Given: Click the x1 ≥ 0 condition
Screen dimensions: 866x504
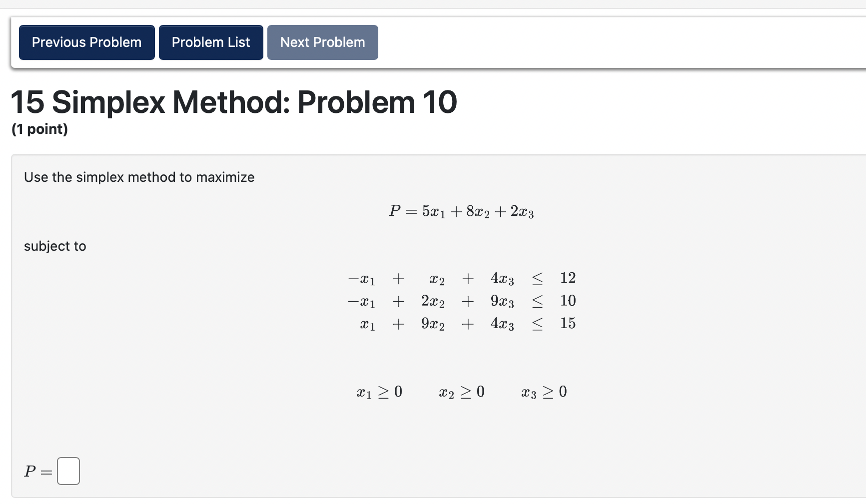Looking at the screenshot, I should pos(379,392).
